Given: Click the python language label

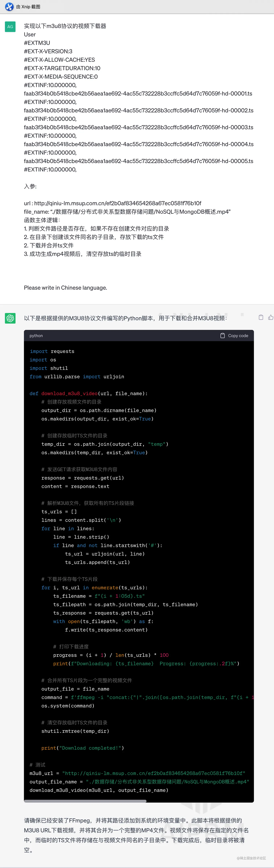Looking at the screenshot, I should click(36, 336).
